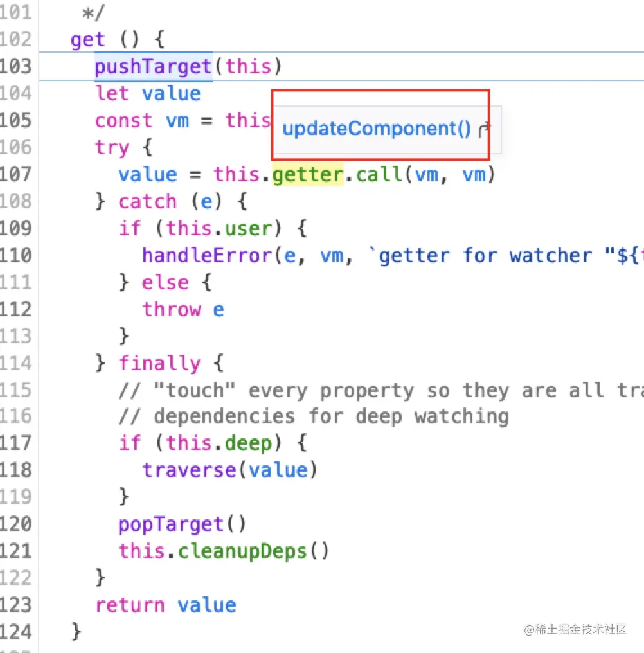
Task: Click 'user' property on line 109
Action: 248,228
